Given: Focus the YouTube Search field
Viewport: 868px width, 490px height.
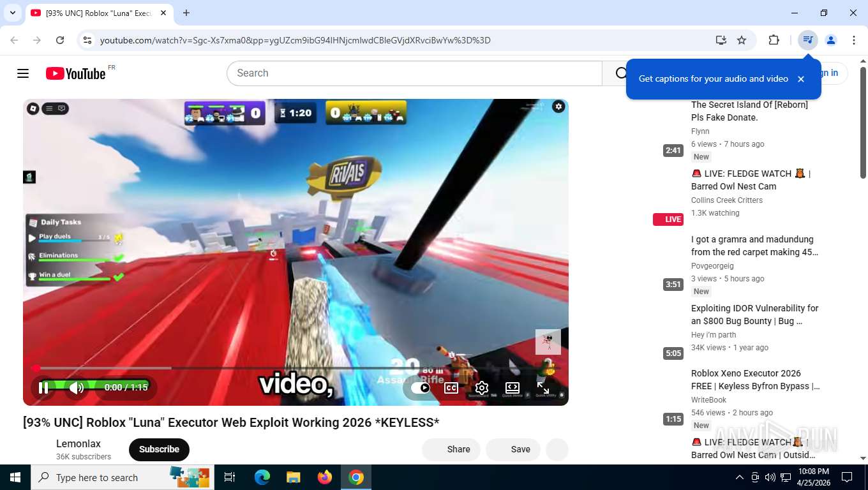Looking at the screenshot, I should click(414, 73).
